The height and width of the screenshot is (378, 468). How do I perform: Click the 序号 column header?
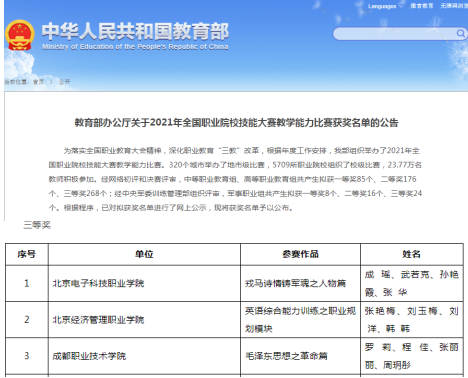pyautogui.click(x=27, y=254)
